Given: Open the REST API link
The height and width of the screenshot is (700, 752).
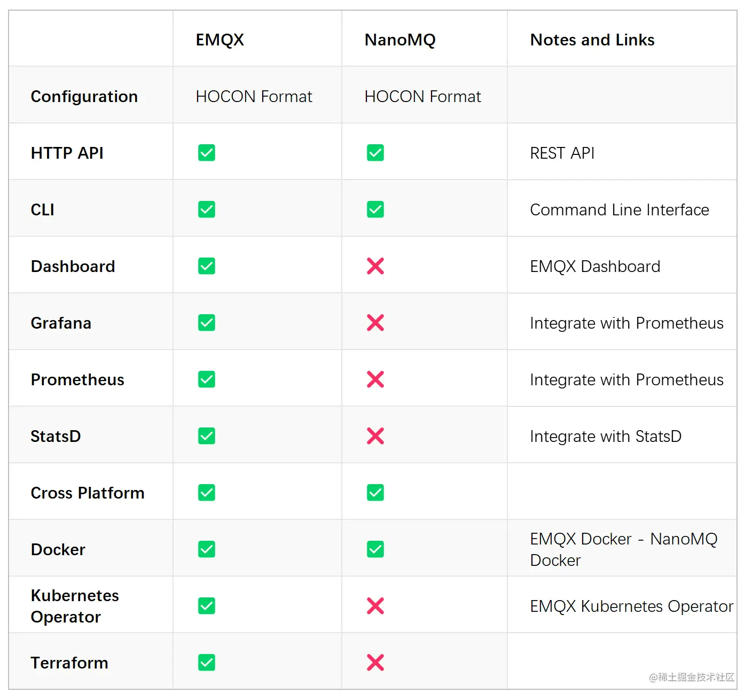Looking at the screenshot, I should click(x=562, y=153).
